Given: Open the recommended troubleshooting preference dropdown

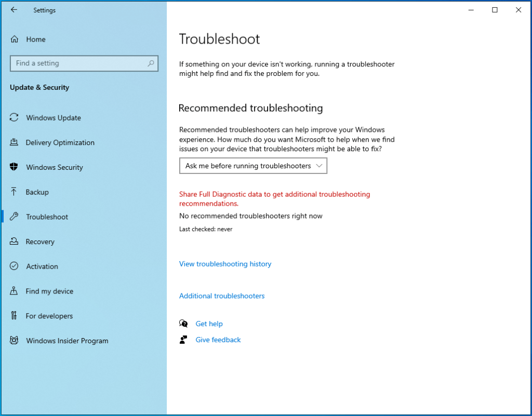Looking at the screenshot, I should click(253, 166).
